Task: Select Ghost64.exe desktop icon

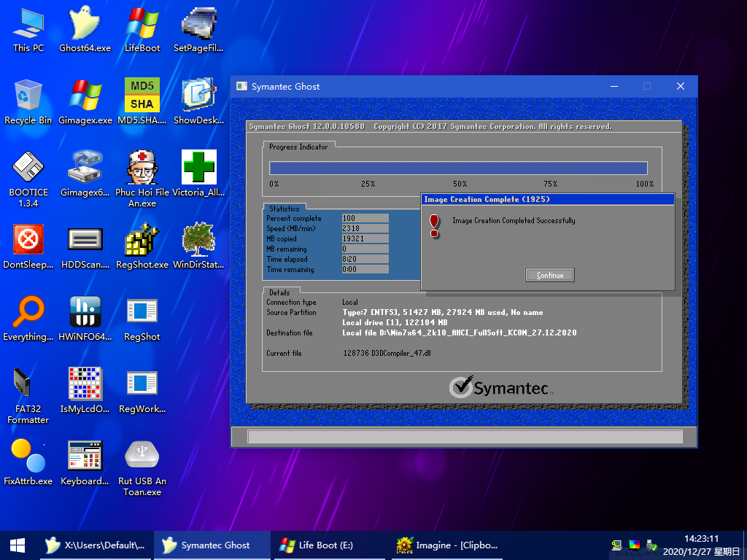Action: tap(85, 30)
